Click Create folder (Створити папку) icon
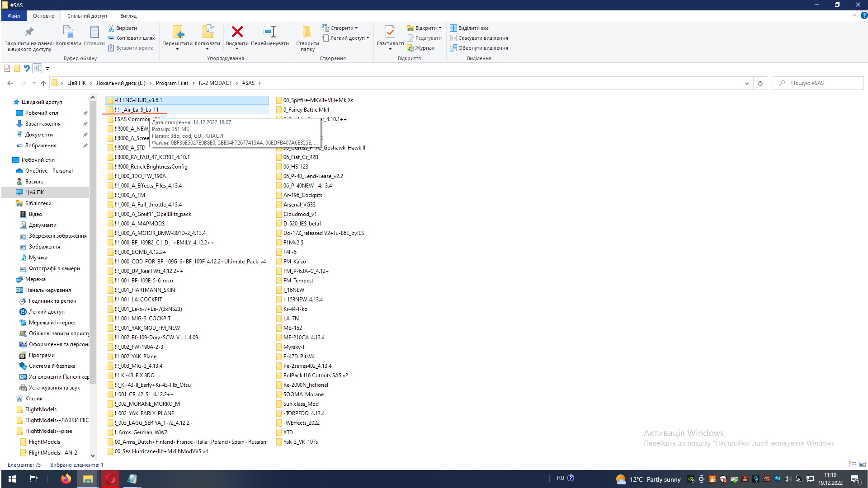The height and width of the screenshot is (488, 868). pyautogui.click(x=307, y=33)
